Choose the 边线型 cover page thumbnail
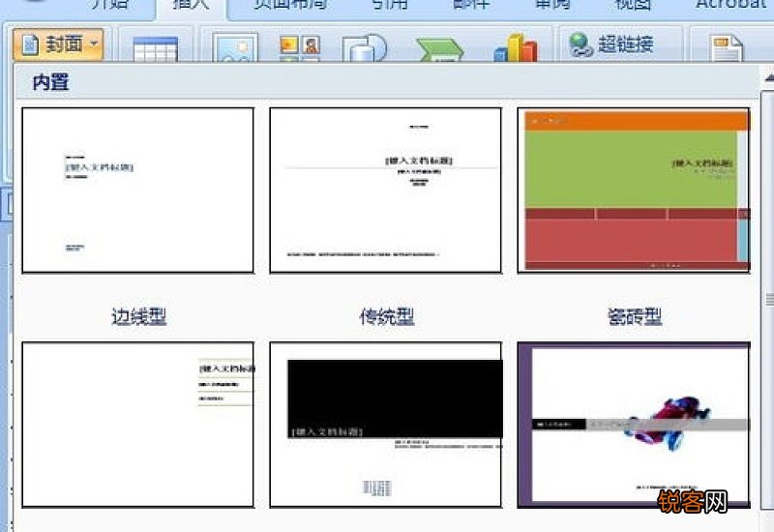This screenshot has height=532, width=774. 137,190
